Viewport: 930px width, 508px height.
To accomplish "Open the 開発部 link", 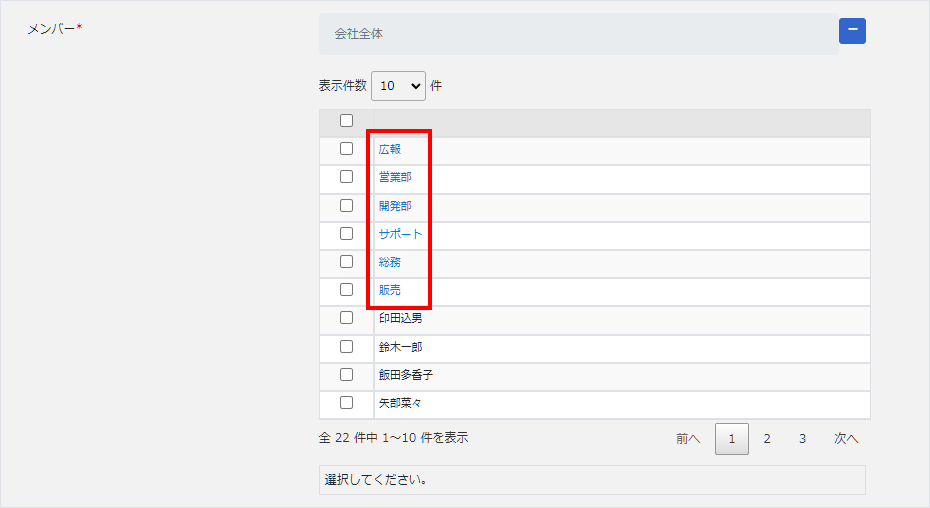I will pyautogui.click(x=395, y=206).
